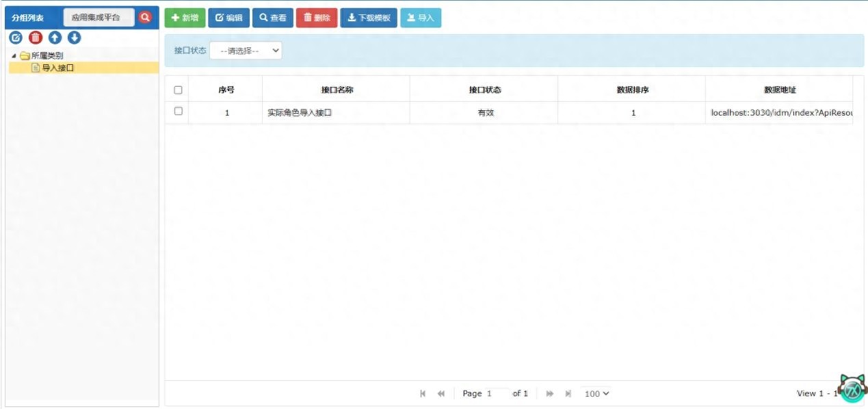Open the 接口状态 dropdown
This screenshot has width=868, height=409.
[246, 51]
